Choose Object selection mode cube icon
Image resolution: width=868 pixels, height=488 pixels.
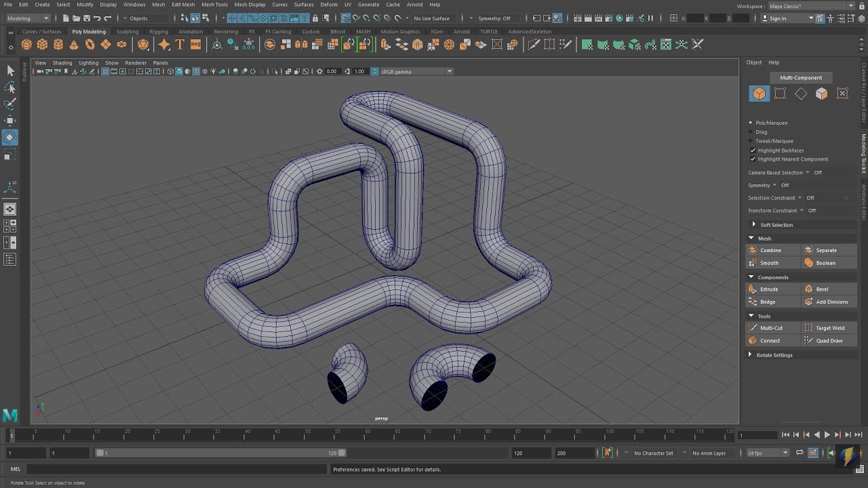pyautogui.click(x=759, y=94)
